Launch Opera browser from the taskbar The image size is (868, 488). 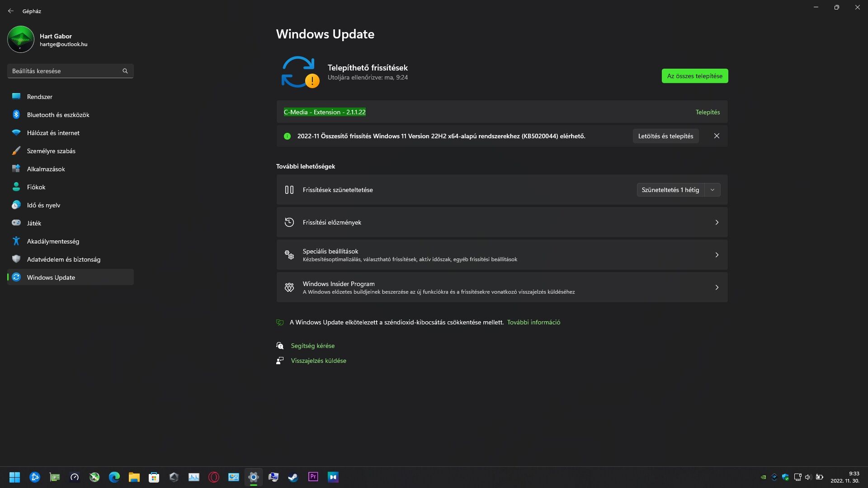click(214, 477)
